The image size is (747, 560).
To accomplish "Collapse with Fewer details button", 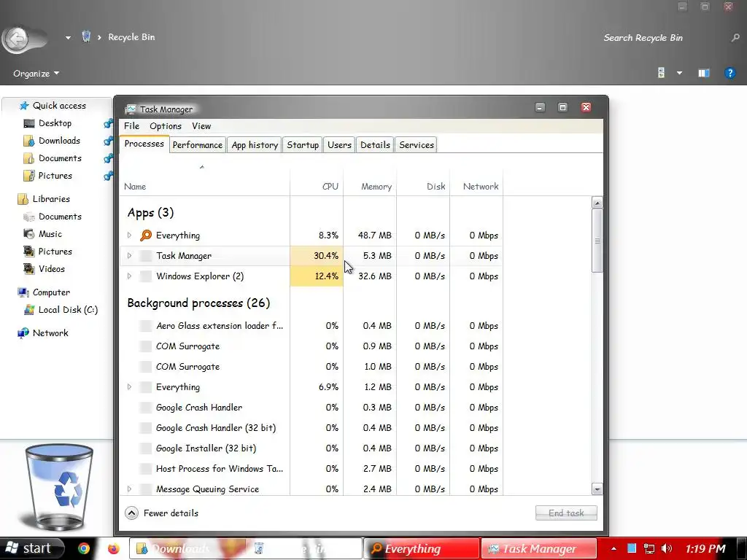I will click(161, 513).
